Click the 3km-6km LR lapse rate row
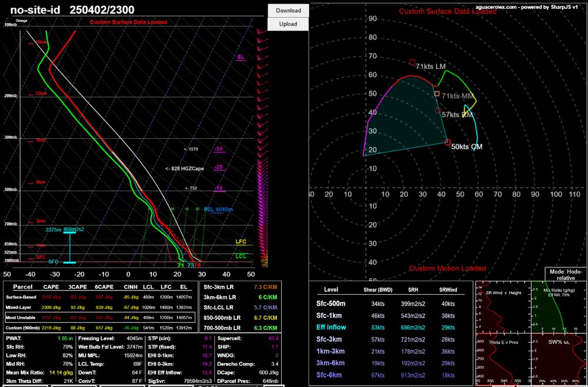 click(x=240, y=298)
